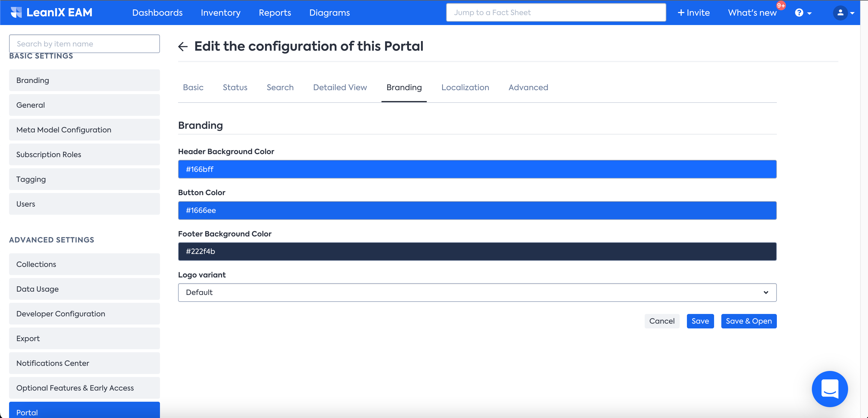Click the back arrow beside the page title
This screenshot has height=418, width=868.
click(x=183, y=46)
